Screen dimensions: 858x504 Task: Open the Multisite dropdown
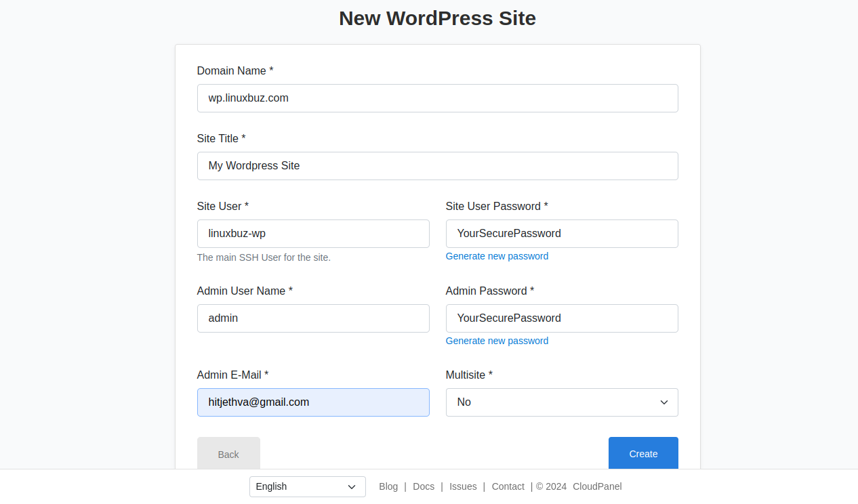click(562, 402)
